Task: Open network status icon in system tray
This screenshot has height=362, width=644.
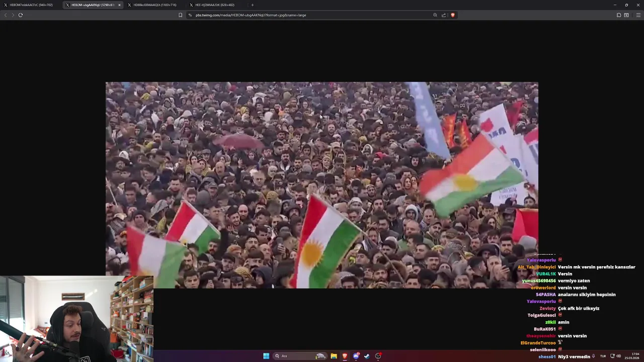Action: click(x=612, y=356)
